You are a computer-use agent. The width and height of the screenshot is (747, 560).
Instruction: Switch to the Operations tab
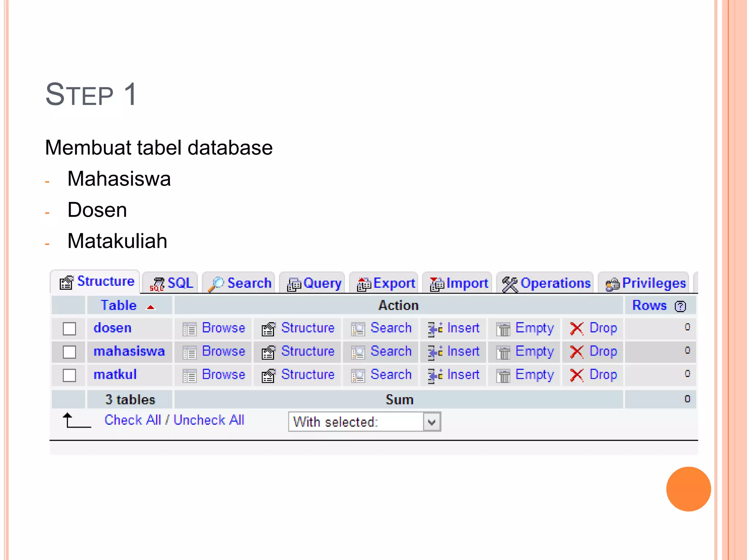pos(545,283)
